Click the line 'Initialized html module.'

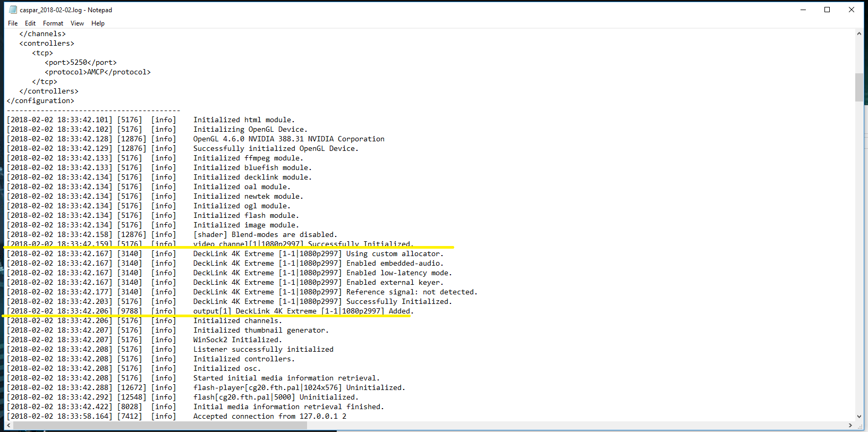244,120
